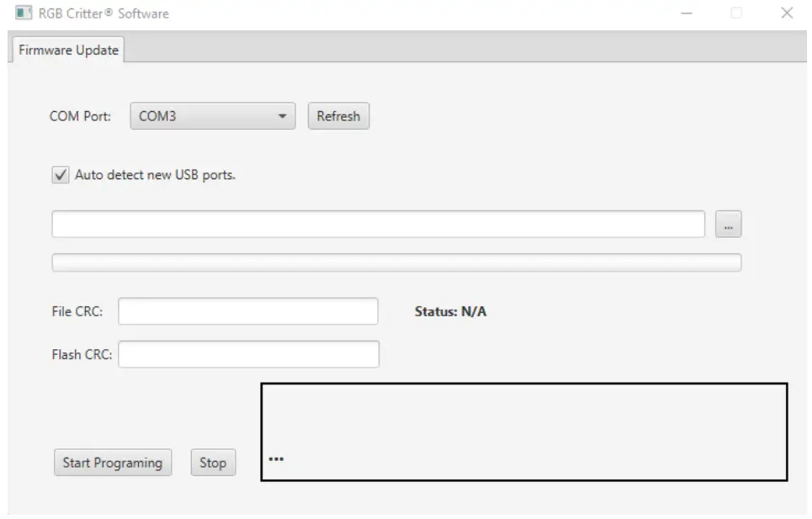Click the File CRC: label
Screen dimensions: 812x519
(77, 311)
